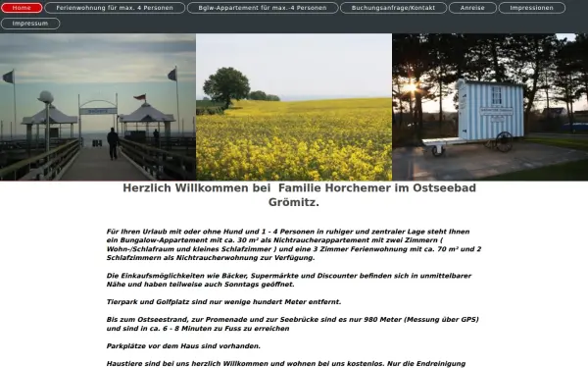Click the heading 'Herzlich Willkommen bei Familie Horchemer'
The width and height of the screenshot is (588, 368).
[x=299, y=195]
